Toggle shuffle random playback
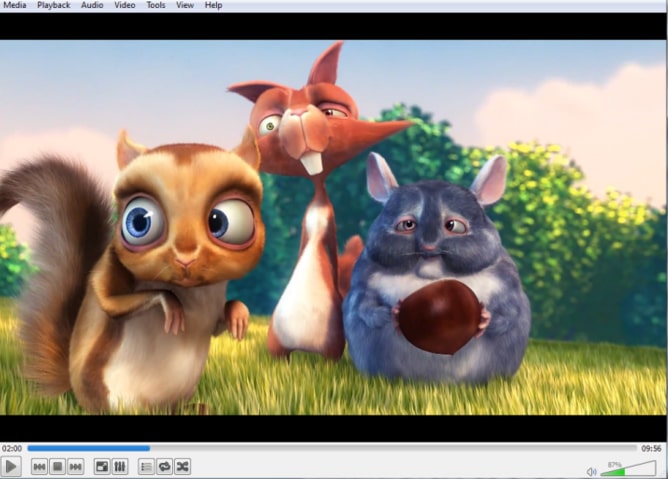The width and height of the screenshot is (668, 479). pyautogui.click(x=182, y=467)
